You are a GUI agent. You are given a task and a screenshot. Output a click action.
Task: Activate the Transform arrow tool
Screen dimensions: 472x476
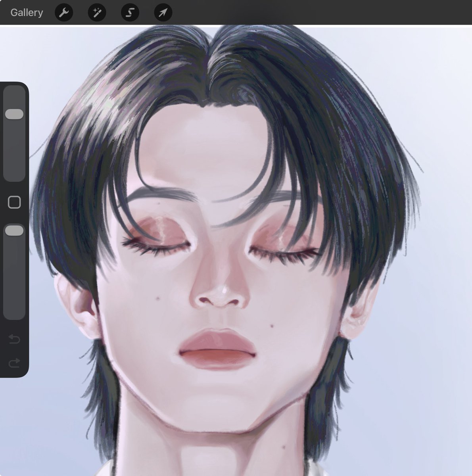(x=163, y=13)
